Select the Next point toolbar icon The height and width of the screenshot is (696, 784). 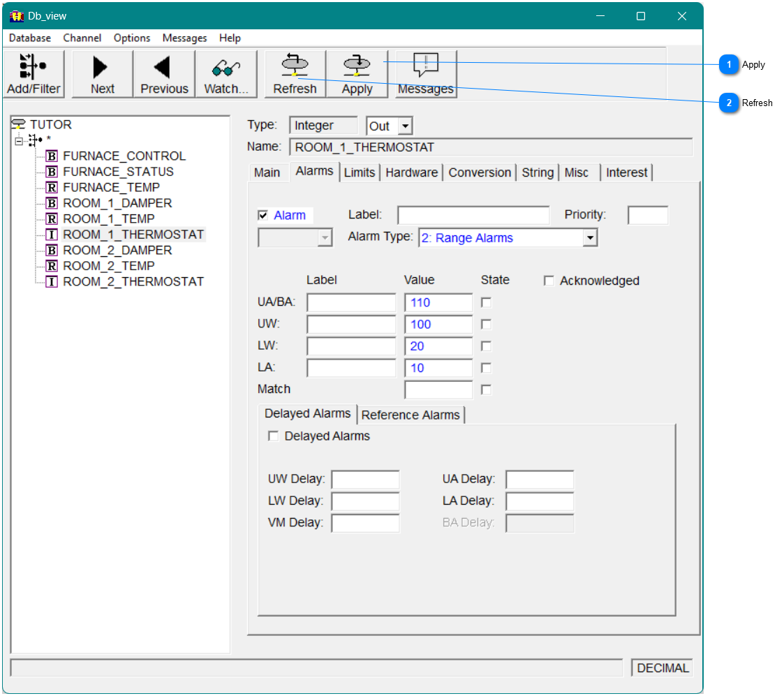tap(101, 70)
